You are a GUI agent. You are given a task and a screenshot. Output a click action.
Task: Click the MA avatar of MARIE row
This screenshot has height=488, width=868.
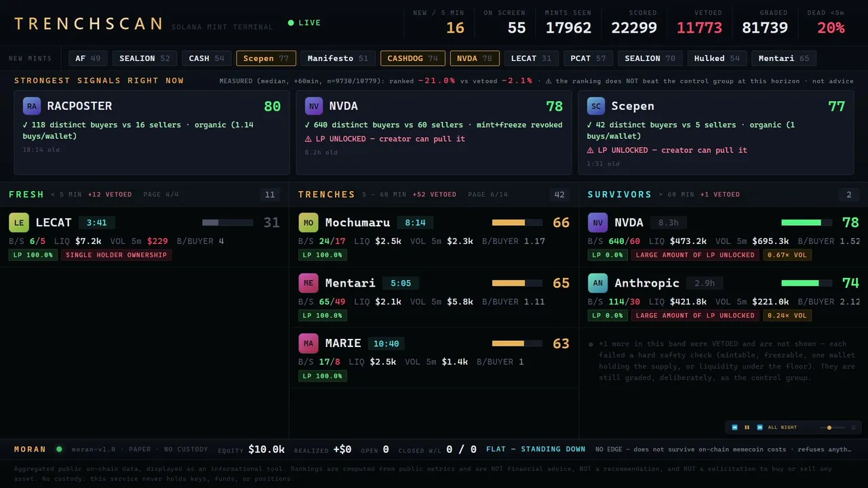309,343
